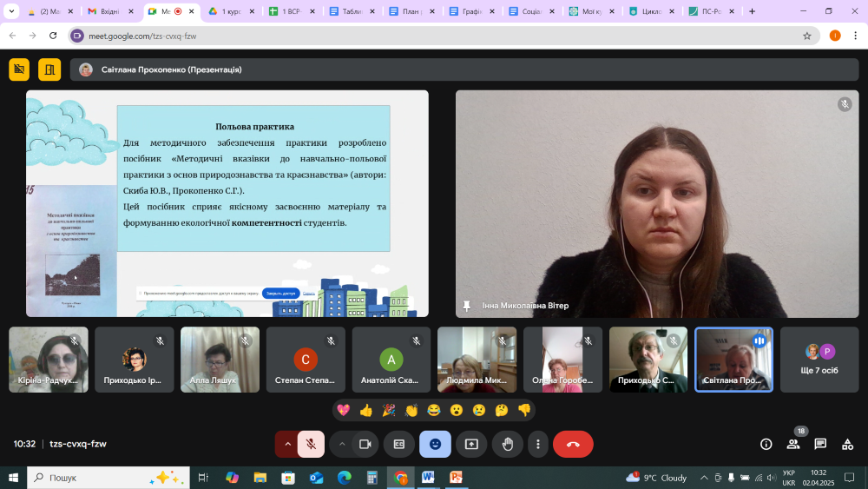
Task: Select Алла Ляшук participant tile
Action: (x=220, y=360)
